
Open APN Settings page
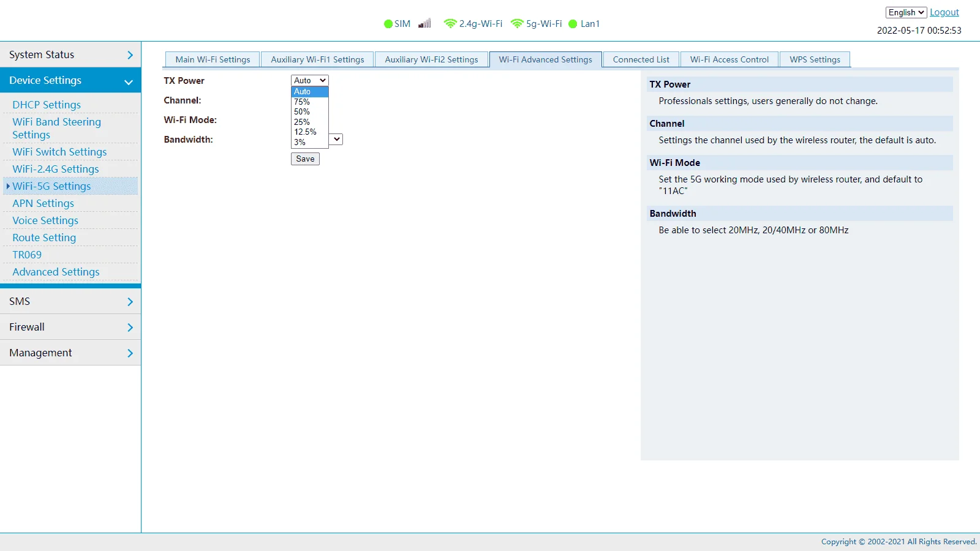point(43,203)
